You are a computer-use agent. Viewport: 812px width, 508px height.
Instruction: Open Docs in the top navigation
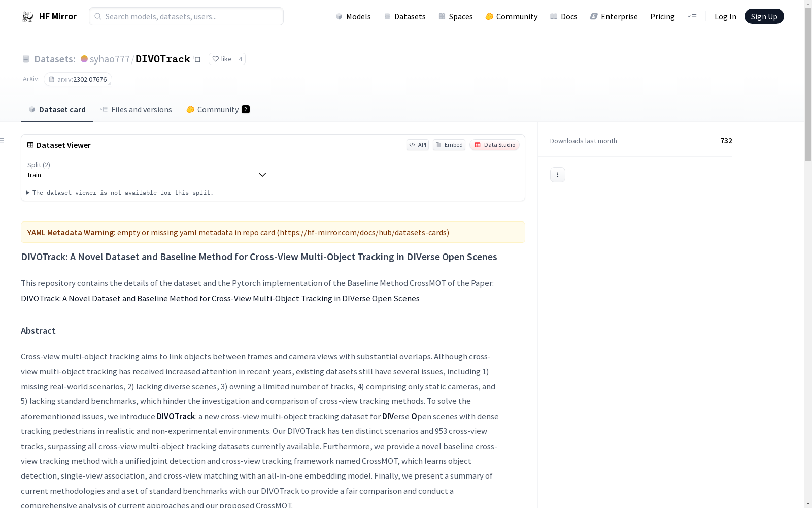pos(564,16)
